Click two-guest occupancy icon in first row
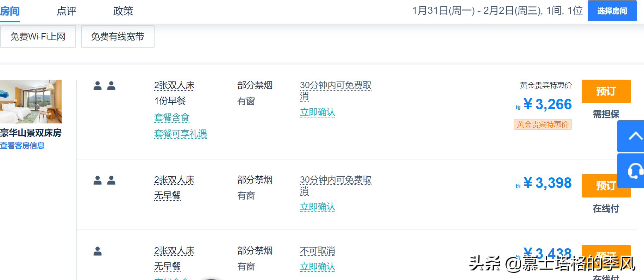This screenshot has height=280, width=644. tap(104, 86)
